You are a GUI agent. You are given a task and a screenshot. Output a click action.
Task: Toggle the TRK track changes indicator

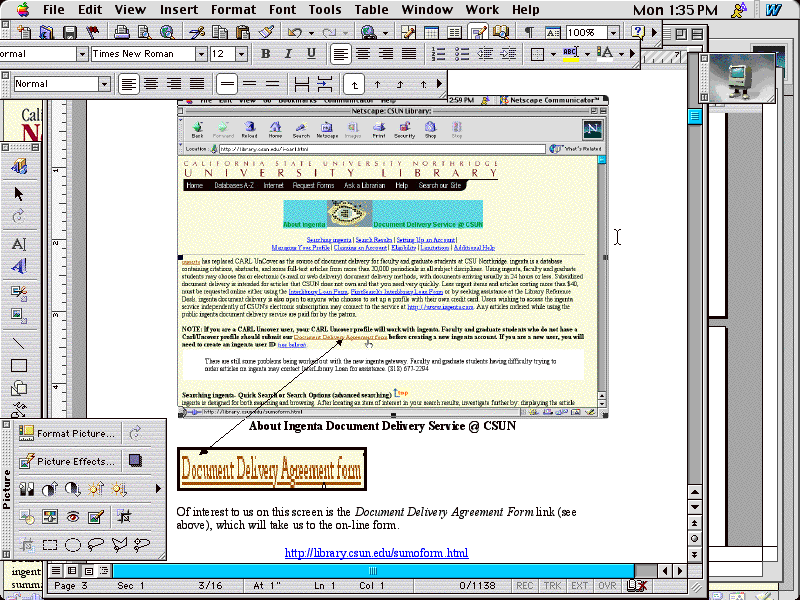tap(552, 586)
